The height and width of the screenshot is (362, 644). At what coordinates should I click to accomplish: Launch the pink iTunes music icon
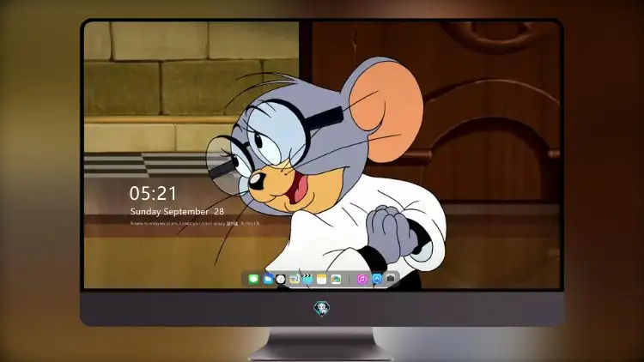click(361, 279)
